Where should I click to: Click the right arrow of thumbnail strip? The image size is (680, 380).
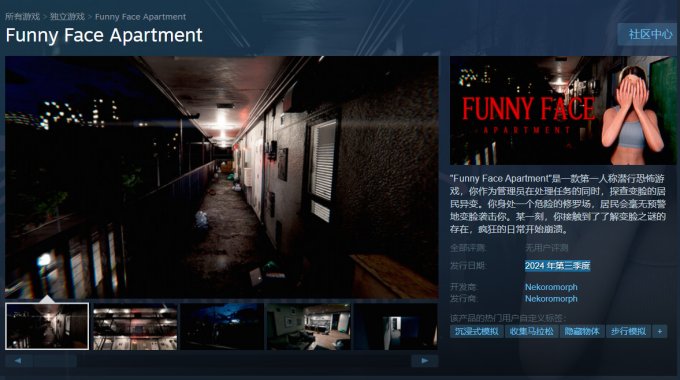pyautogui.click(x=425, y=360)
